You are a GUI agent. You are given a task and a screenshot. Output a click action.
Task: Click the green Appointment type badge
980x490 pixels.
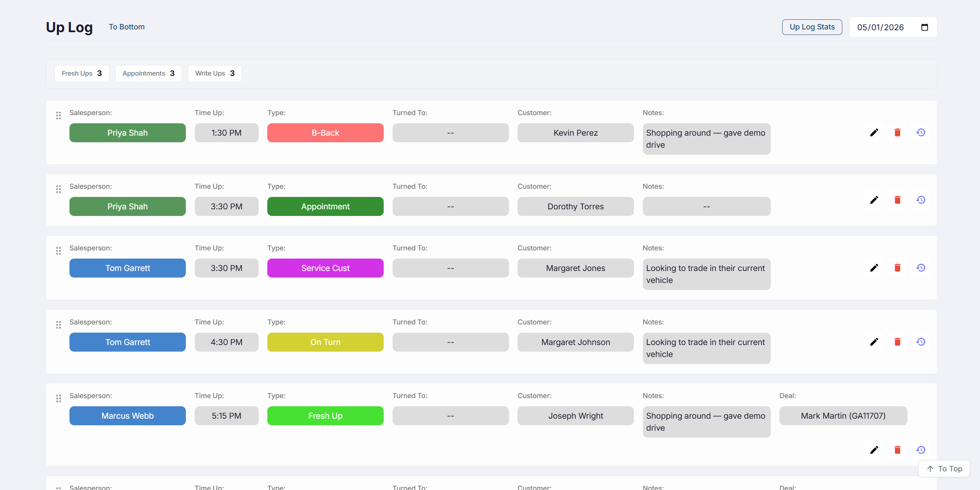coord(326,207)
